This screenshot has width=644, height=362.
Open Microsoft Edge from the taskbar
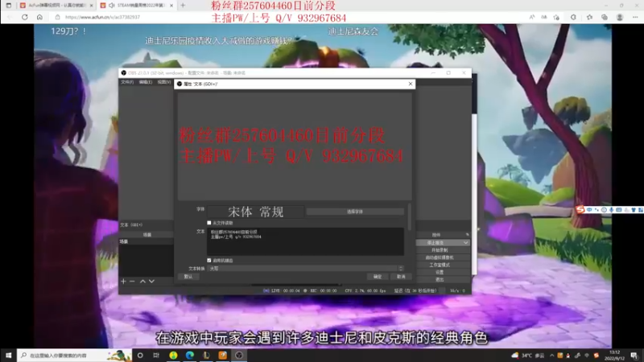click(x=189, y=355)
